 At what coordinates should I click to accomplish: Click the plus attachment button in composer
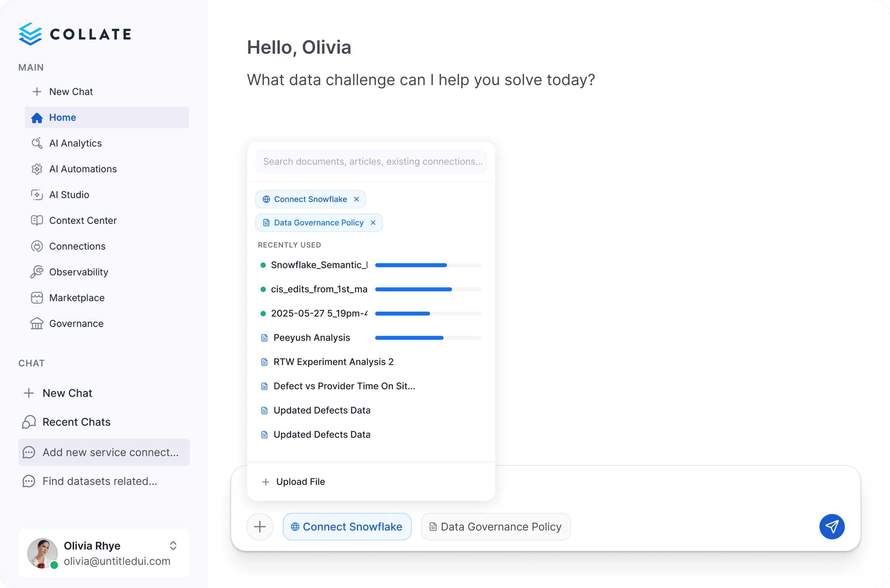(x=260, y=527)
